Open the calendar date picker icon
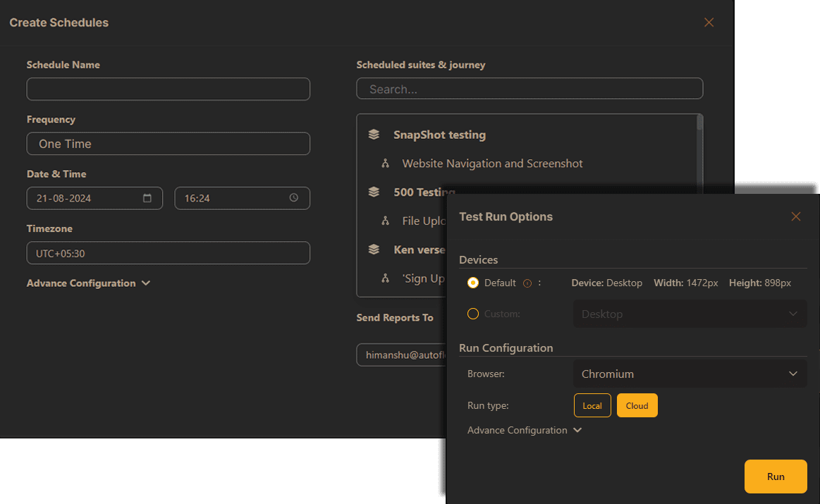Viewport: 820px width, 504px height. tap(147, 198)
